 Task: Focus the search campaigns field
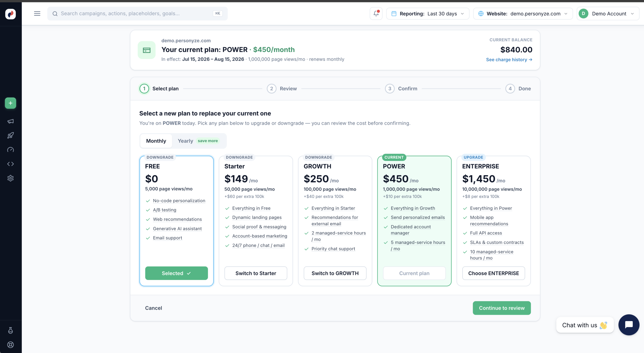click(x=137, y=14)
